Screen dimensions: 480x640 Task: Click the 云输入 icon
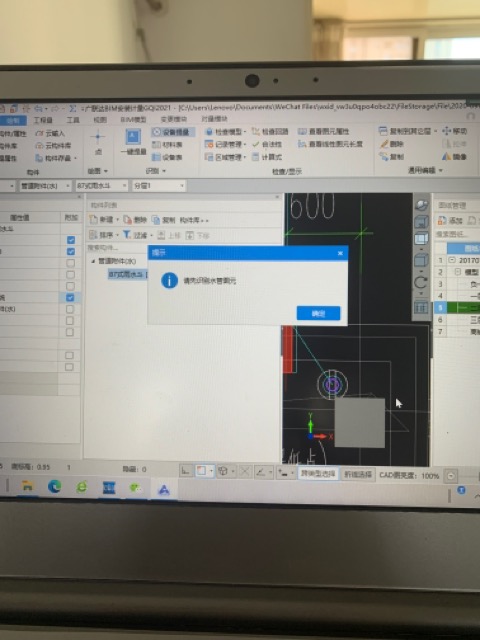tap(40, 133)
